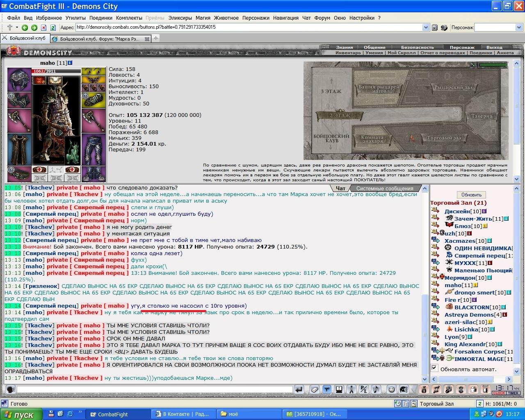
Task: Click the green loading progress bar above the map
Action: [x=493, y=65]
